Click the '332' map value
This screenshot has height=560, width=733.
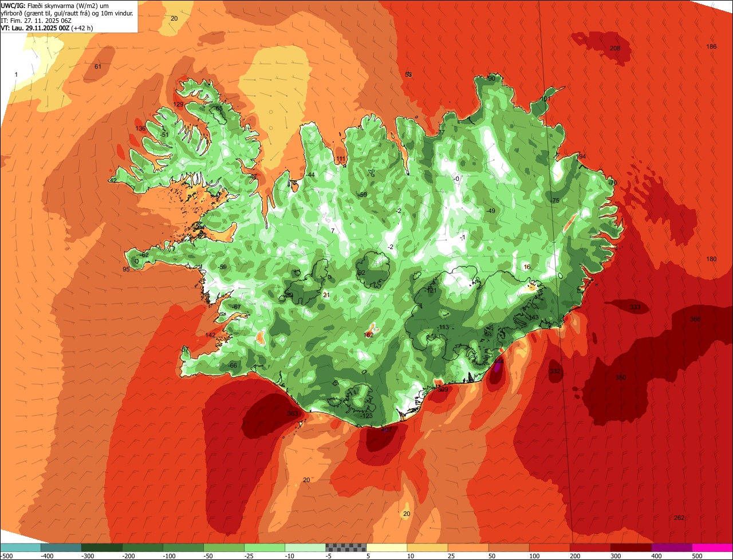coord(555,371)
